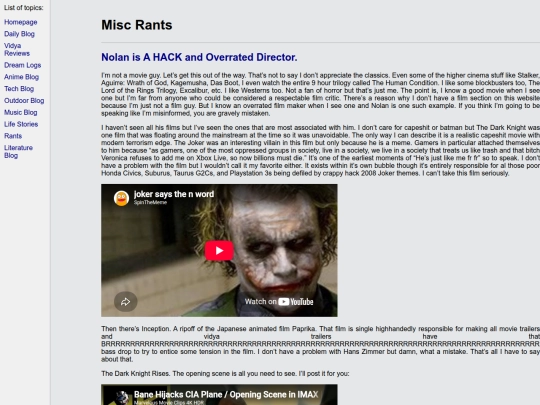
Task: Go to Outdoor Blog
Action: (x=24, y=101)
